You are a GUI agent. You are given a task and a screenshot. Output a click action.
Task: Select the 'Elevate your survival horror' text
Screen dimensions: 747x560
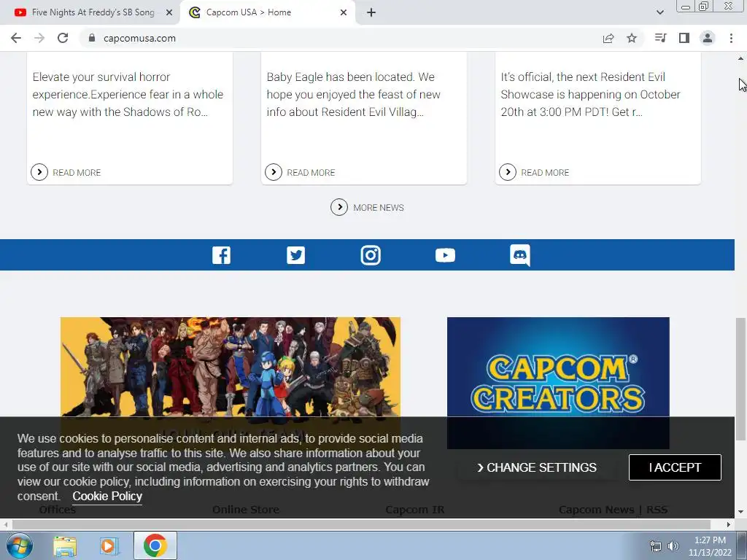tap(101, 77)
